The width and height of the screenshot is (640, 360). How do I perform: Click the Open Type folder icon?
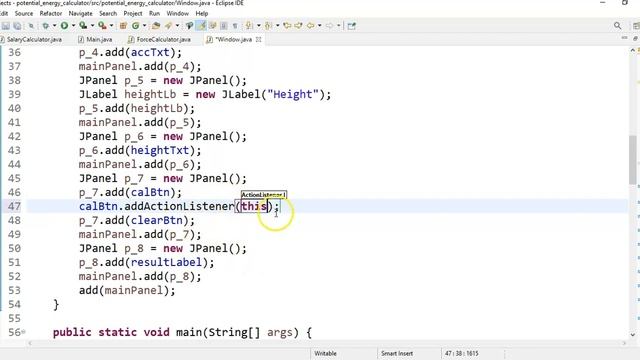(156, 26)
